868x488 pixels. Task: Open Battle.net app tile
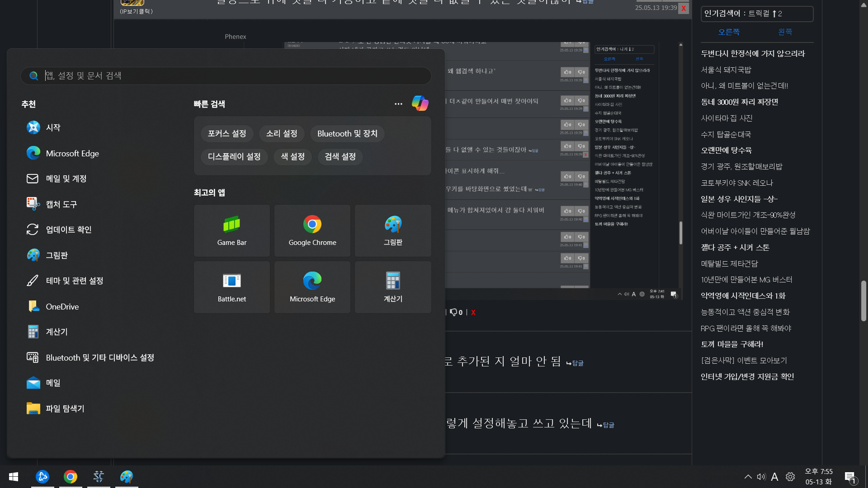click(231, 287)
